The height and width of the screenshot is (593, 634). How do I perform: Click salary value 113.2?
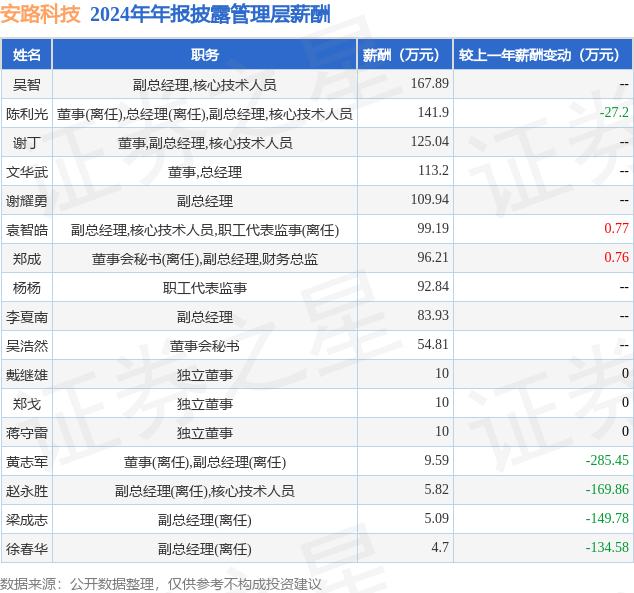[433, 171]
